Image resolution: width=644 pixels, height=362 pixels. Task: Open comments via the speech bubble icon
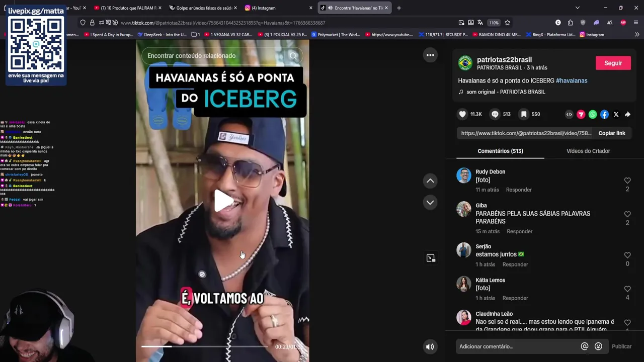tap(495, 114)
